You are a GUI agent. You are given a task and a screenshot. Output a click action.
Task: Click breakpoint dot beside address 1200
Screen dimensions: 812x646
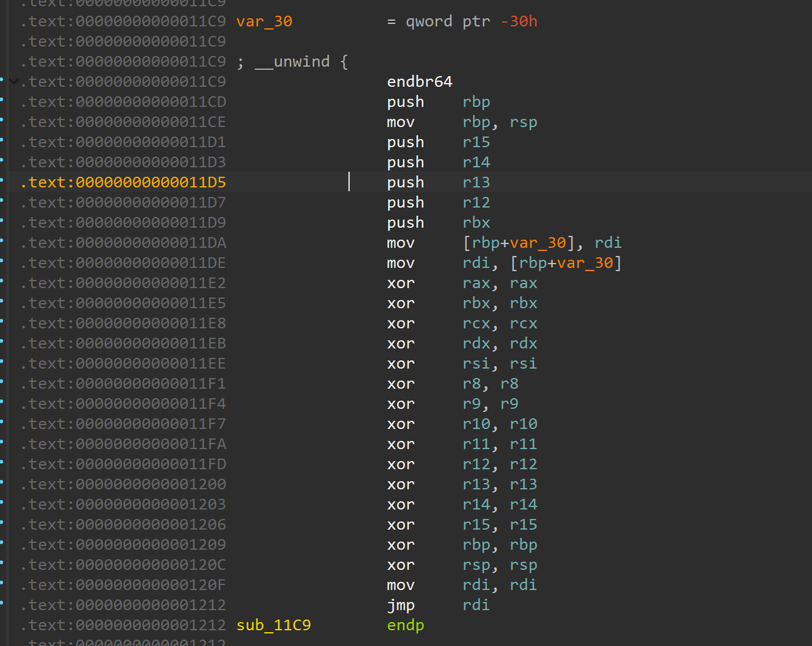[2, 482]
